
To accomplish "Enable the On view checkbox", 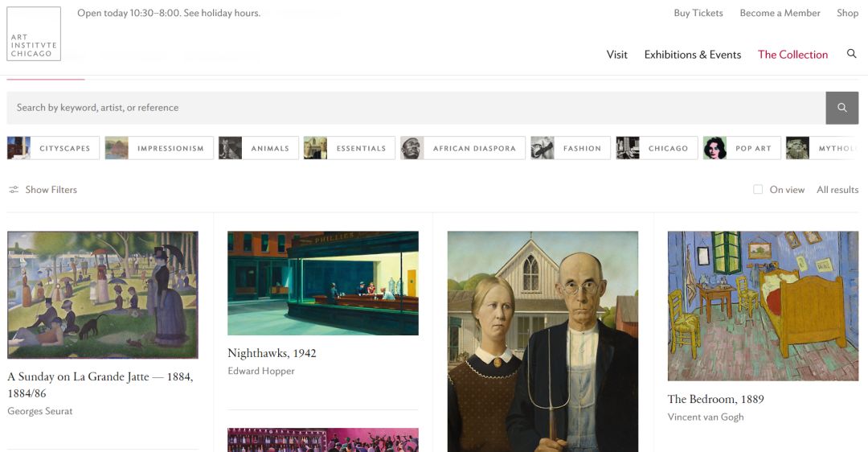I will 758,190.
